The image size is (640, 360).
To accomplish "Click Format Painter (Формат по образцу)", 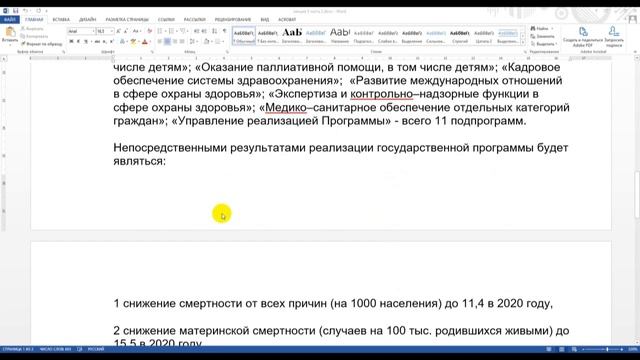I will [x=41, y=44].
